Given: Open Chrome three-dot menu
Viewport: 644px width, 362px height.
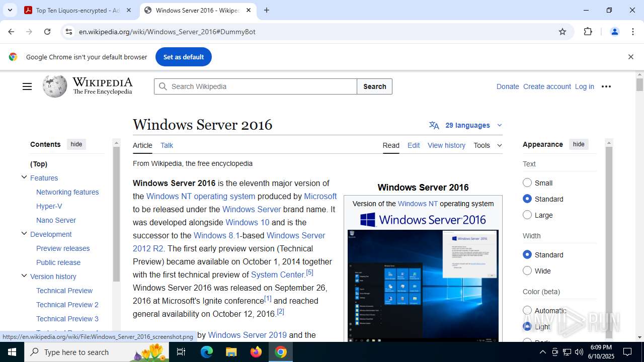Looking at the screenshot, I should [633, 32].
